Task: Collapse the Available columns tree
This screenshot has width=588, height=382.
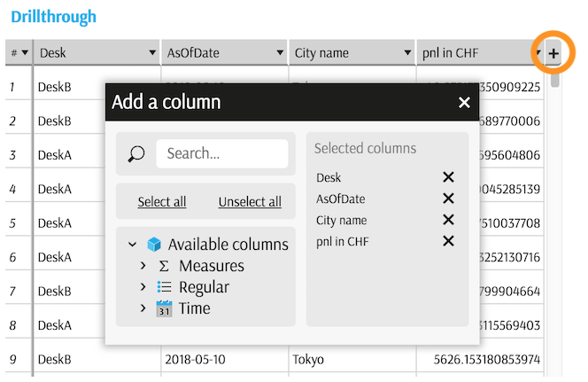Action: click(132, 245)
